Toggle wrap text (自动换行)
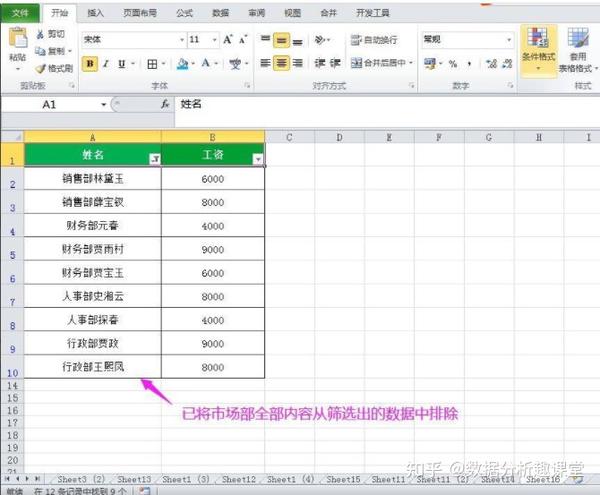The height and width of the screenshot is (495, 600). pyautogui.click(x=374, y=40)
